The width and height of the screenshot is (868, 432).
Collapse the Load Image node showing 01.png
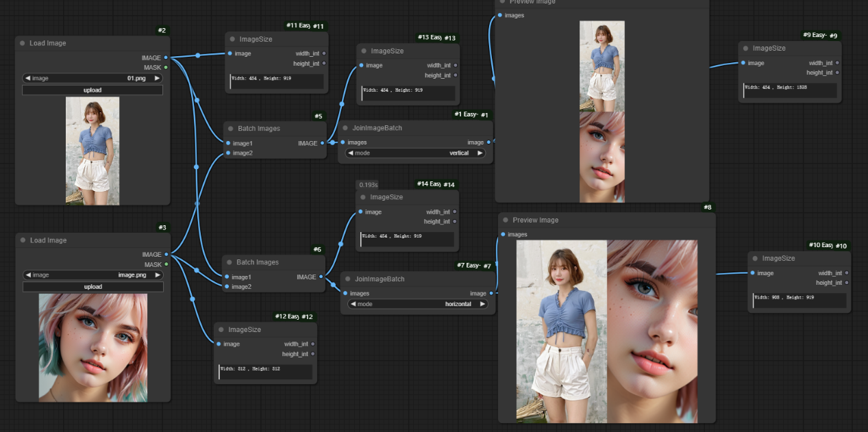23,43
